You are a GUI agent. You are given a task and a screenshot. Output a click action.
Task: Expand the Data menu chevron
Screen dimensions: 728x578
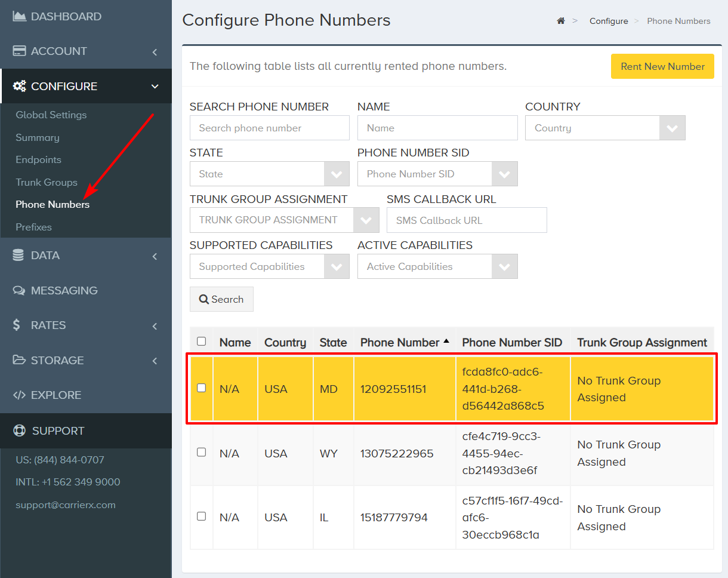pos(155,256)
